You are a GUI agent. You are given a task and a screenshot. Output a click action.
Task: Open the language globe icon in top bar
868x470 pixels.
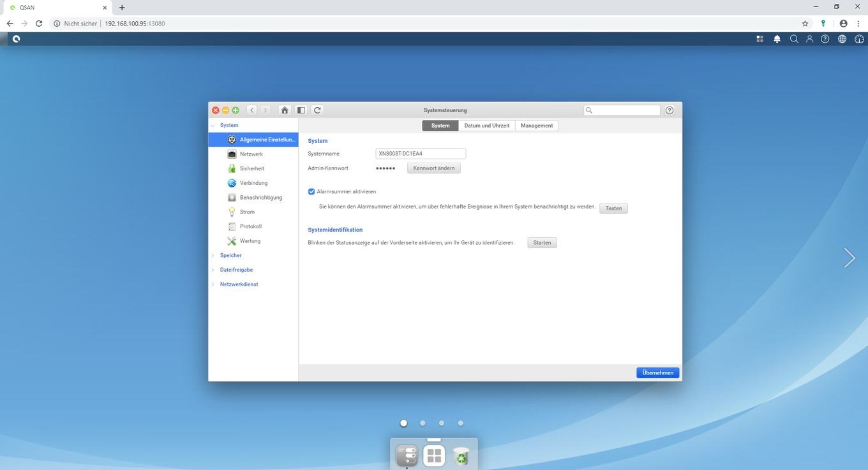coord(842,39)
